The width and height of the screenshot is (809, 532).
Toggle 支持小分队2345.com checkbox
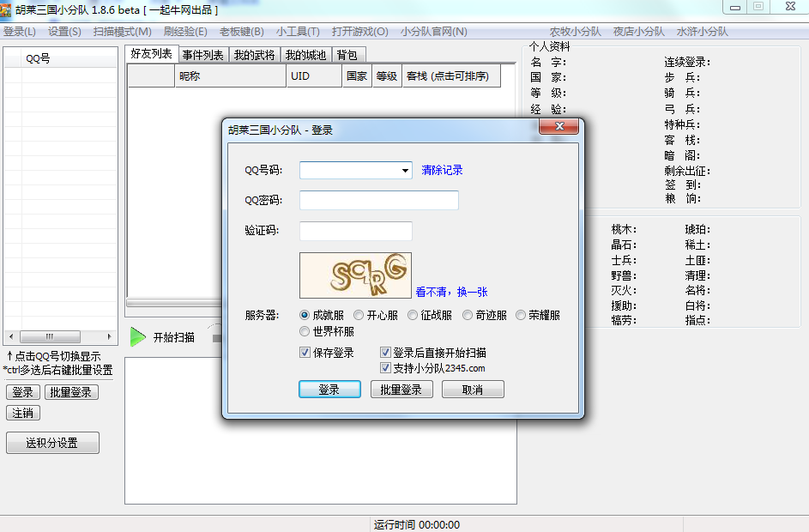click(x=385, y=368)
